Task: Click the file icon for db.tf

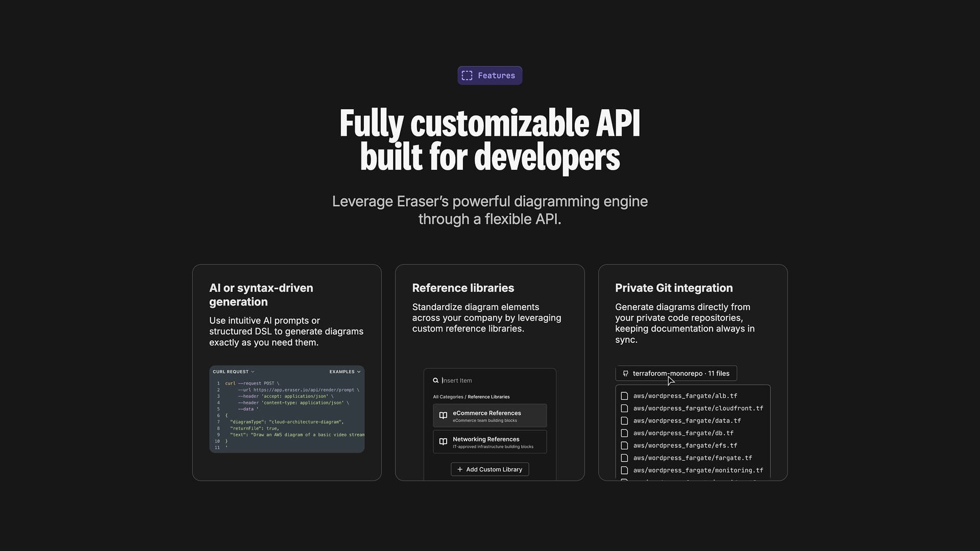Action: (624, 433)
